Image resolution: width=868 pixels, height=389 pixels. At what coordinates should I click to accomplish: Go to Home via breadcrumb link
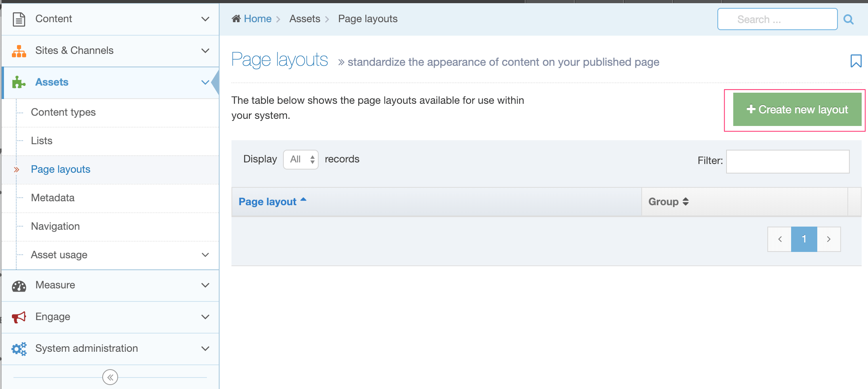click(x=257, y=19)
